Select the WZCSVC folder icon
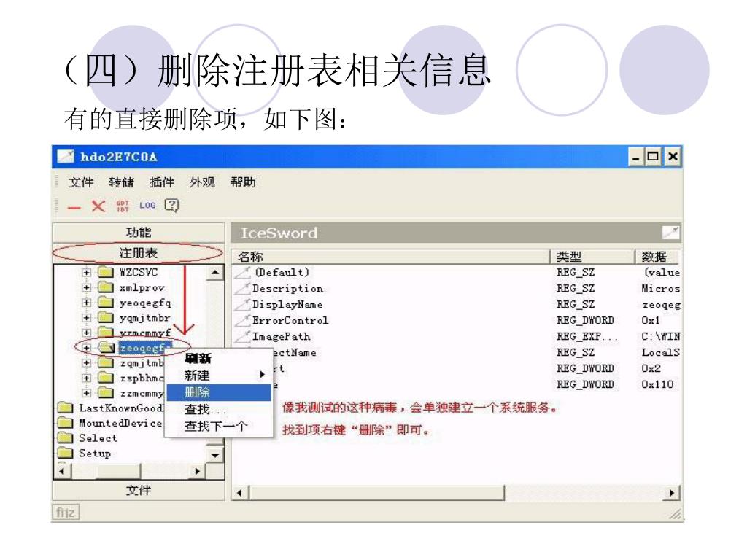 pos(105,273)
